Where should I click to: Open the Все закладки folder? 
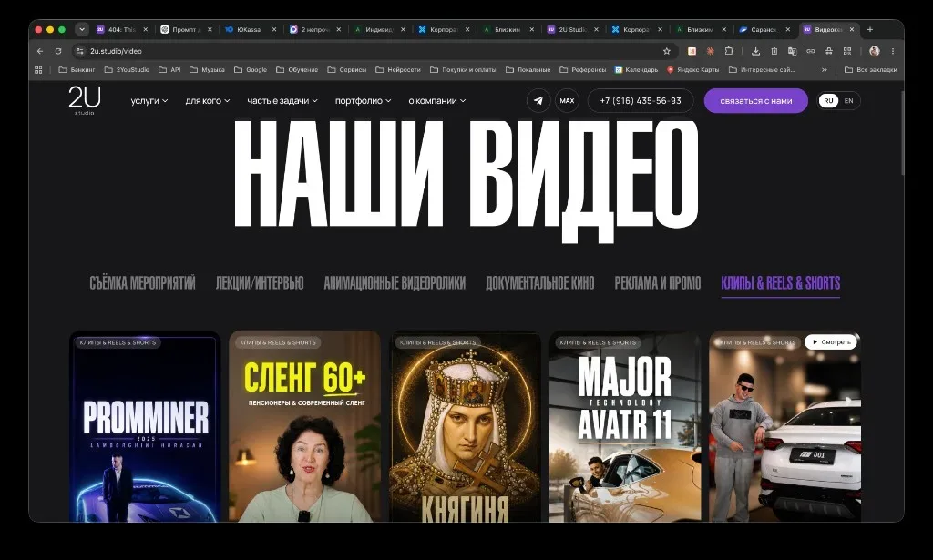pos(871,69)
